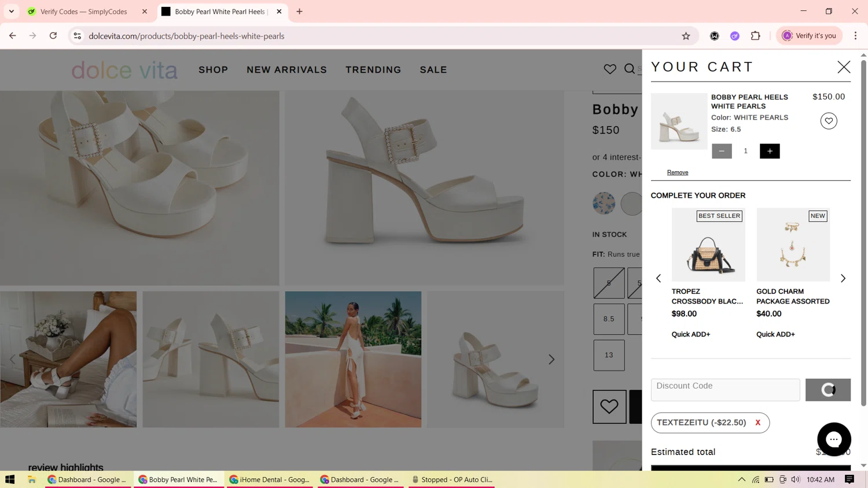This screenshot has height=488, width=868.
Task: Open the notification center icon
Action: pyautogui.click(x=849, y=479)
